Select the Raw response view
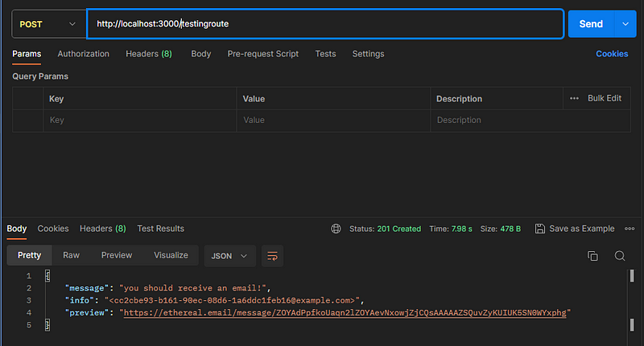 [72, 255]
